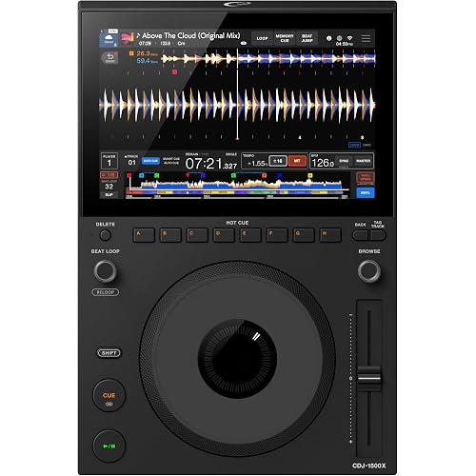Toggle the blue AUTO CUE indicator
Image resolution: width=476 pixels, height=476 pixels.
click(x=150, y=161)
